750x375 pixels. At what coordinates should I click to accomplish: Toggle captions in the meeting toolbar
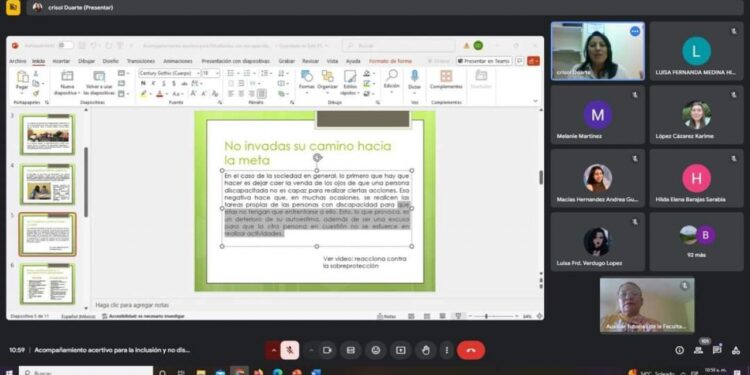tap(351, 350)
